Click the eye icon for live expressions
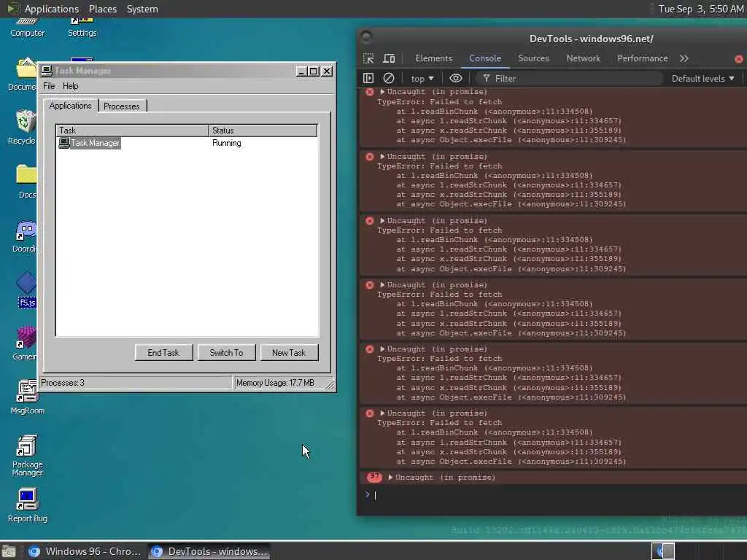This screenshot has height=560, width=747. pyautogui.click(x=455, y=78)
